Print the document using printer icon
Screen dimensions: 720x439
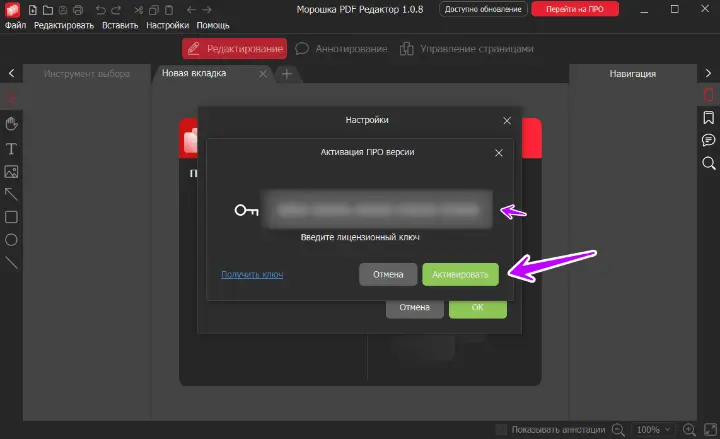[x=78, y=10]
